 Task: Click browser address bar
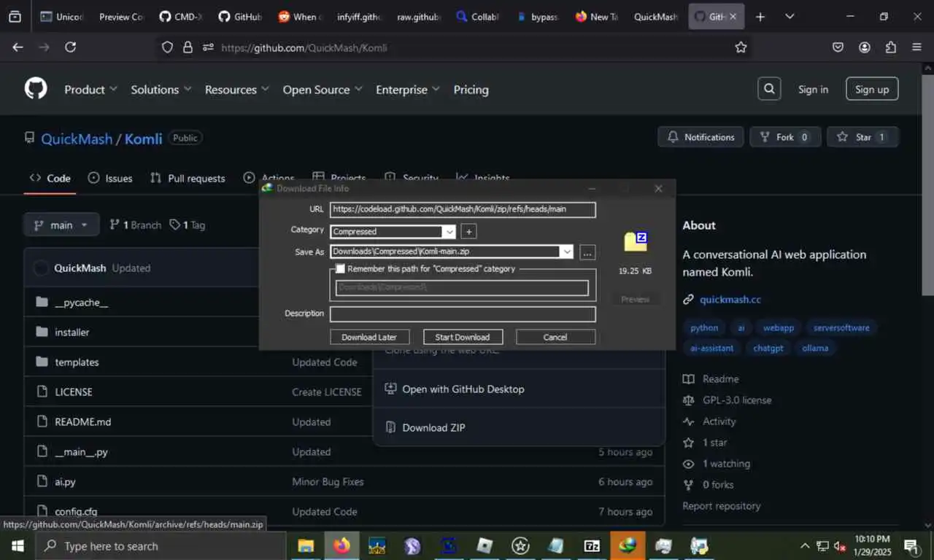[x=452, y=47]
